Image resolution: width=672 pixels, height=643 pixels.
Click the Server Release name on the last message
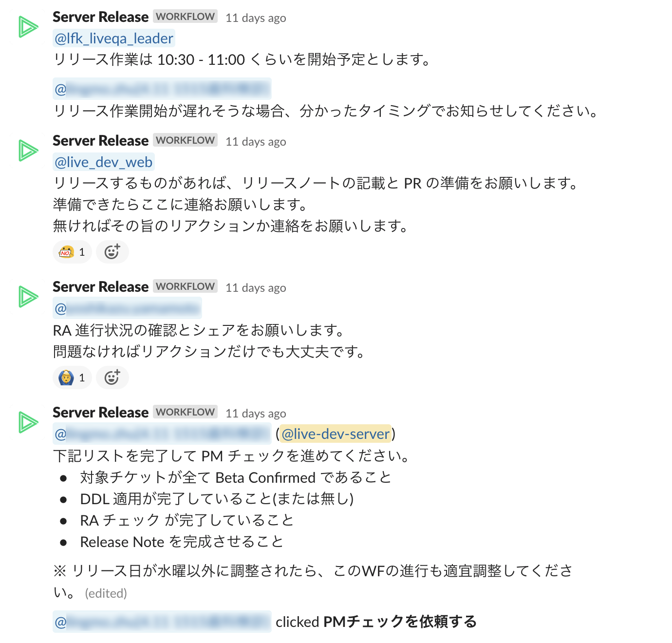click(x=100, y=413)
